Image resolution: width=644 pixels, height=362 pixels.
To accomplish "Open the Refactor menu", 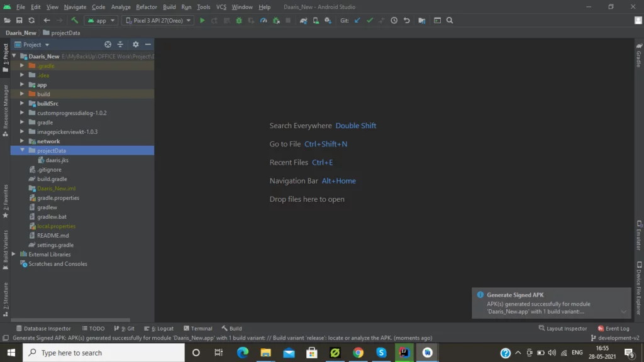I will [147, 7].
